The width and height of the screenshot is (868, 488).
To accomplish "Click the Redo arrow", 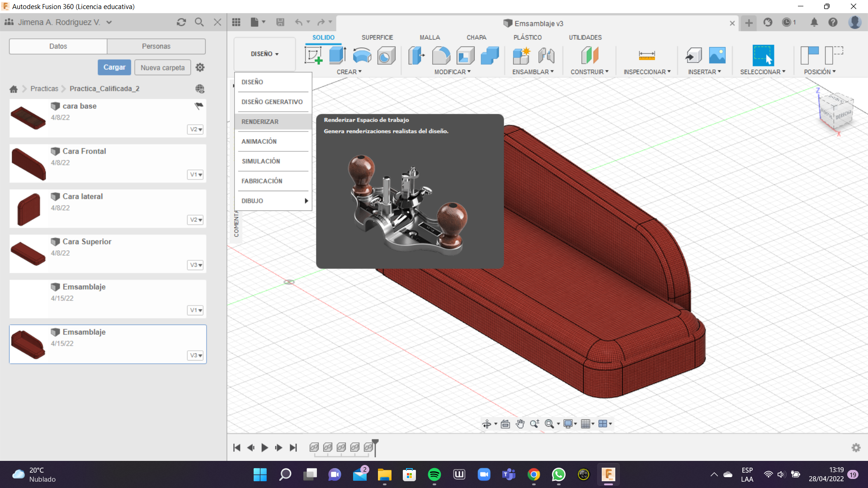I will [x=321, y=22].
